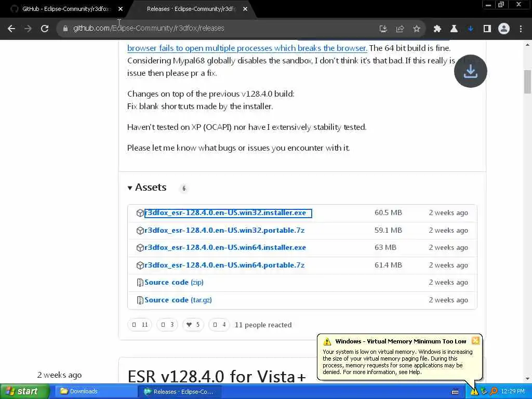This screenshot has height=399, width=532.
Task: Toggle the heart reaction showing 5
Action: click(x=193, y=325)
